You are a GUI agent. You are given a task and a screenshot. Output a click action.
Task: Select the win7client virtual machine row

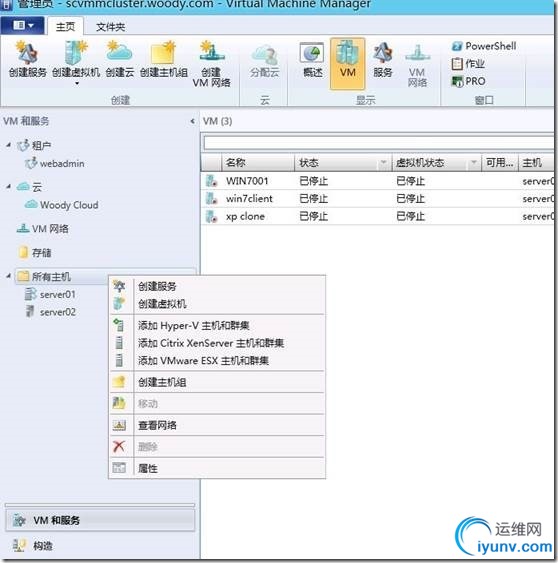377,199
